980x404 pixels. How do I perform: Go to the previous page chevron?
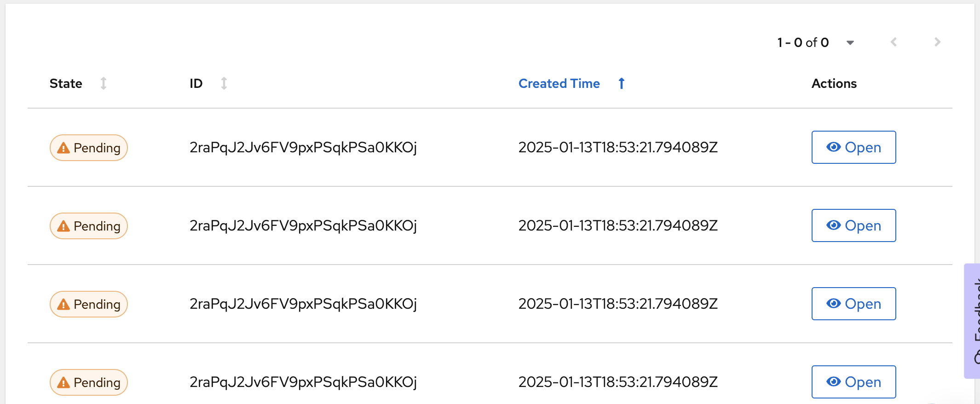(x=894, y=42)
